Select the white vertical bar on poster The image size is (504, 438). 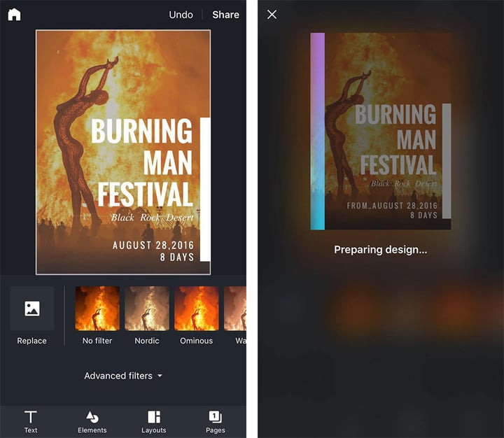pos(205,190)
